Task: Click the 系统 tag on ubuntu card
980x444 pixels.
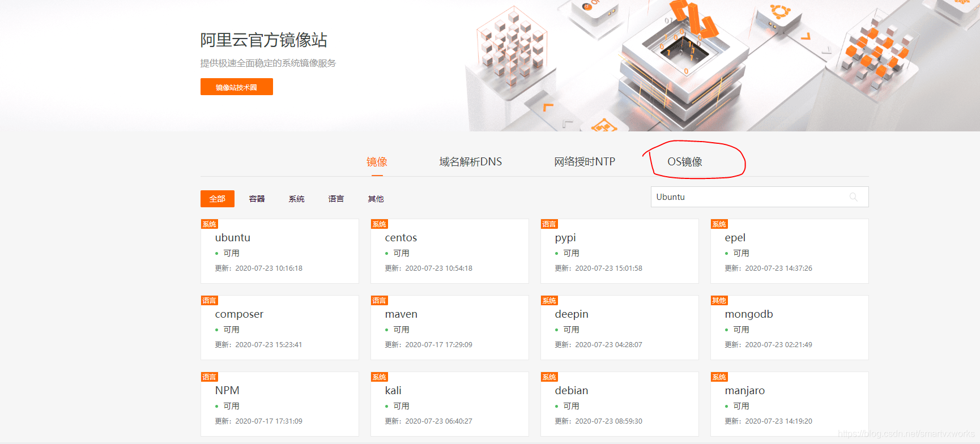Action: coord(210,224)
